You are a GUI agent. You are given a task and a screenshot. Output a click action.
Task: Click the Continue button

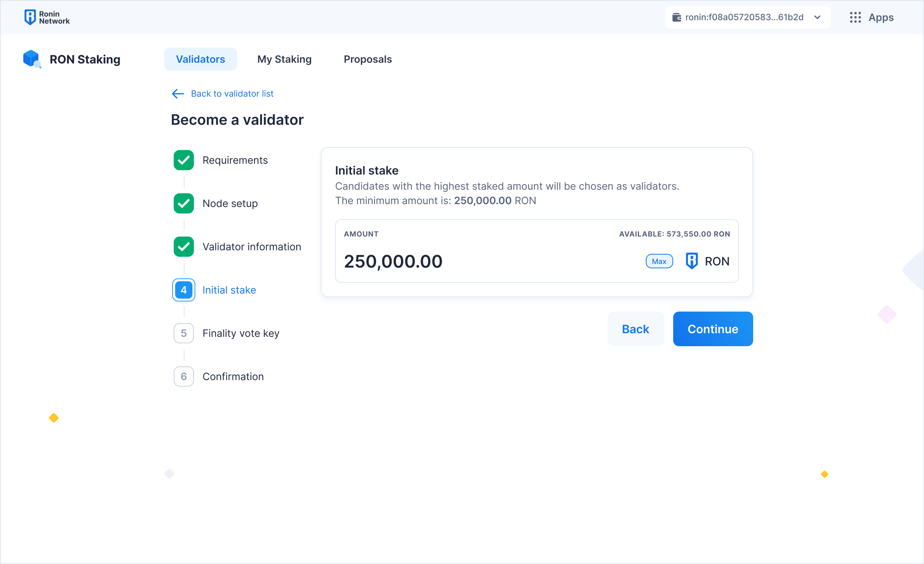pyautogui.click(x=713, y=329)
